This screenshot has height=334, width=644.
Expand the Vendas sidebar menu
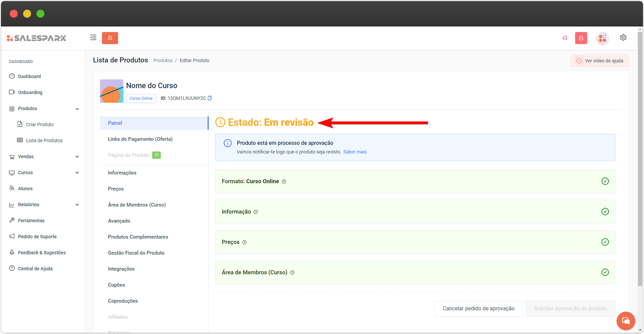77,157
